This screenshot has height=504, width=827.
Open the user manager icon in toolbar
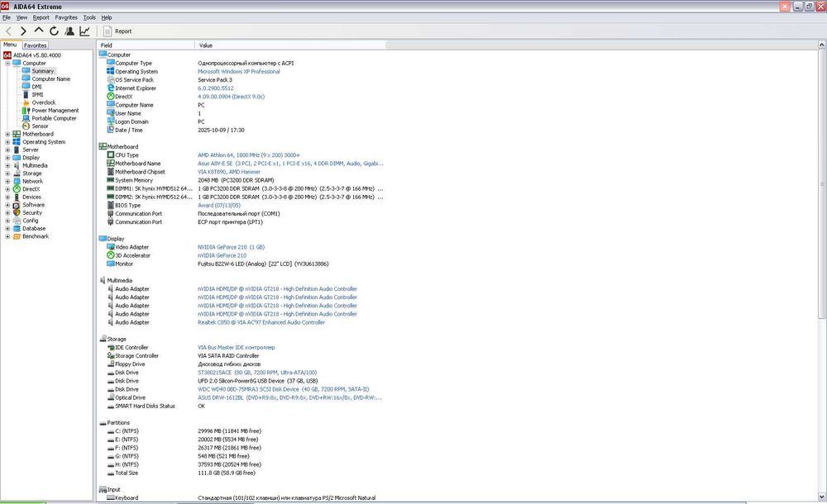(x=69, y=31)
